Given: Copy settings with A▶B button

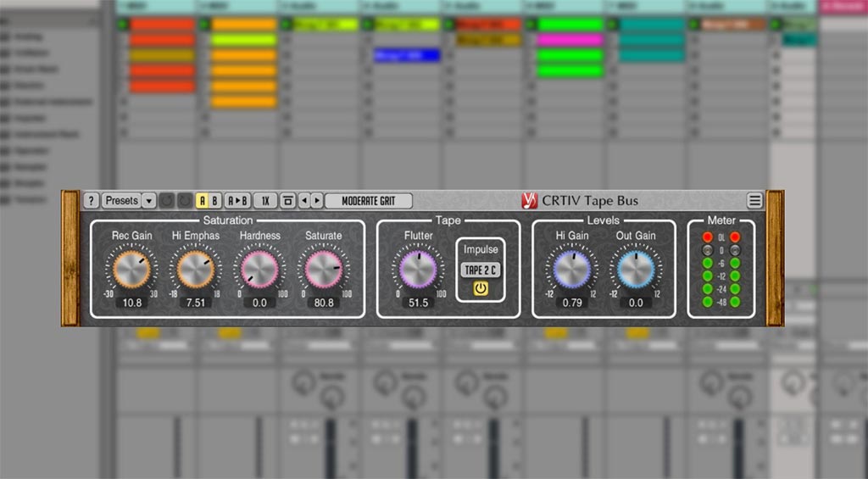Looking at the screenshot, I should [237, 200].
